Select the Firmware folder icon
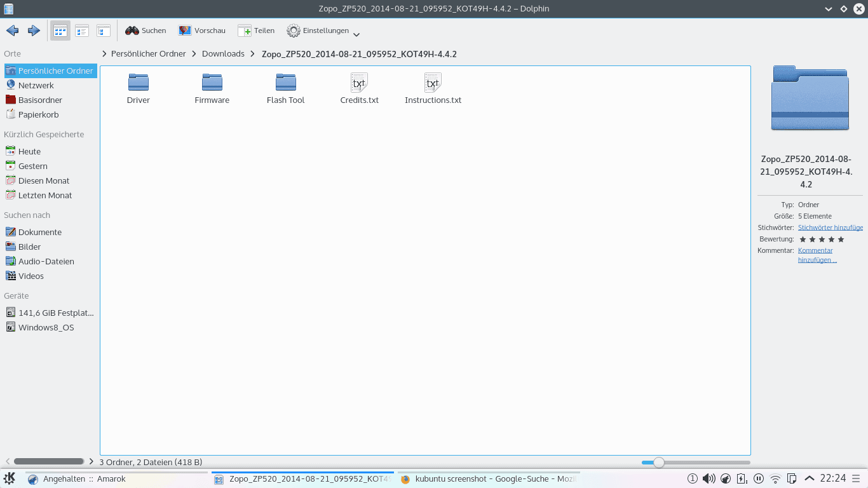Image resolution: width=868 pixels, height=488 pixels. (x=212, y=82)
